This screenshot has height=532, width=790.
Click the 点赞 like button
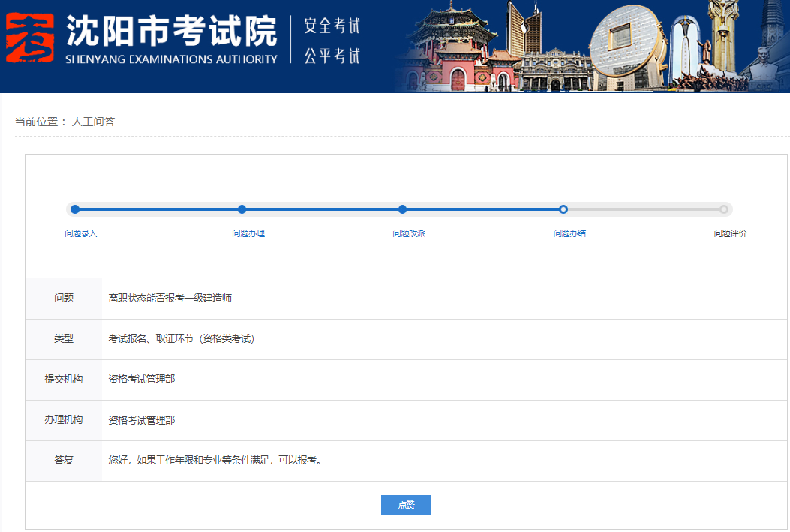(406, 505)
